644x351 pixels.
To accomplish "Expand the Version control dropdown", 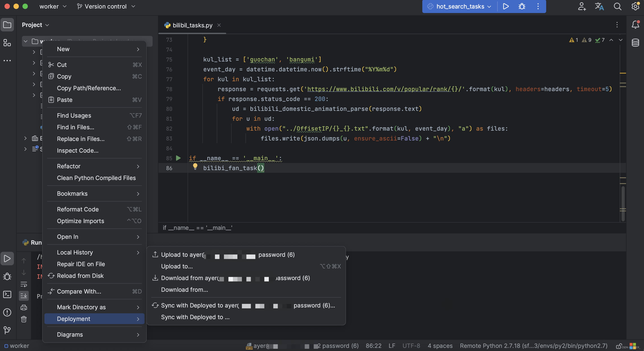I will pyautogui.click(x=106, y=6).
